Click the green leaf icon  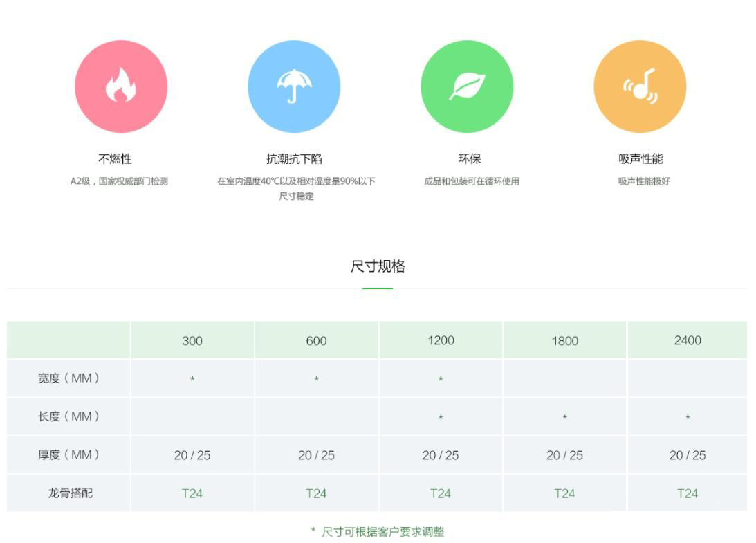[467, 86]
